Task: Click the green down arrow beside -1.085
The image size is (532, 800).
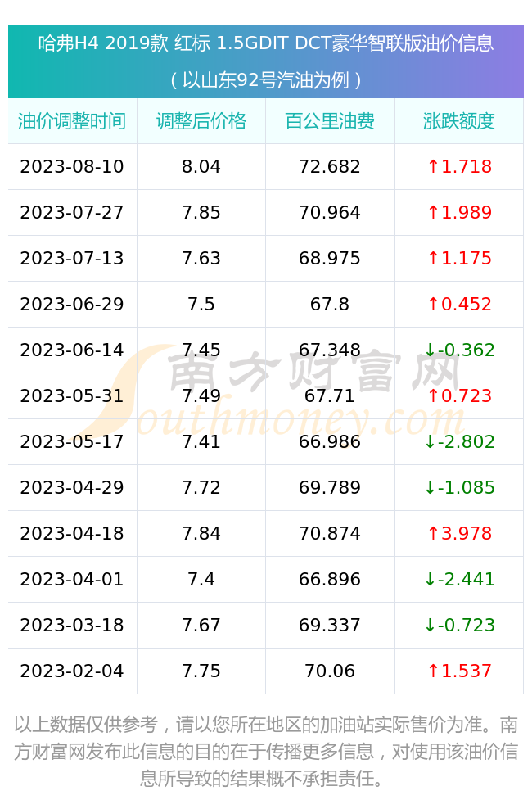Action: pos(430,488)
